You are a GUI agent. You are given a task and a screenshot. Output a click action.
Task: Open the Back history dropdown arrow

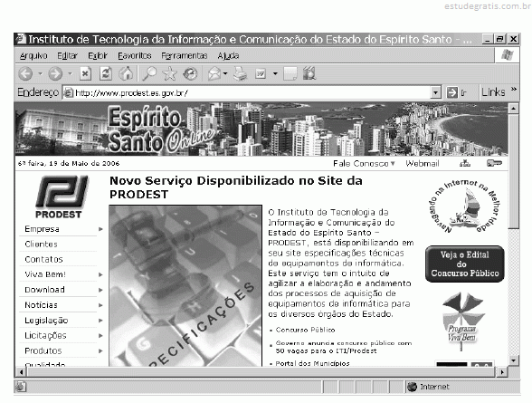point(40,73)
